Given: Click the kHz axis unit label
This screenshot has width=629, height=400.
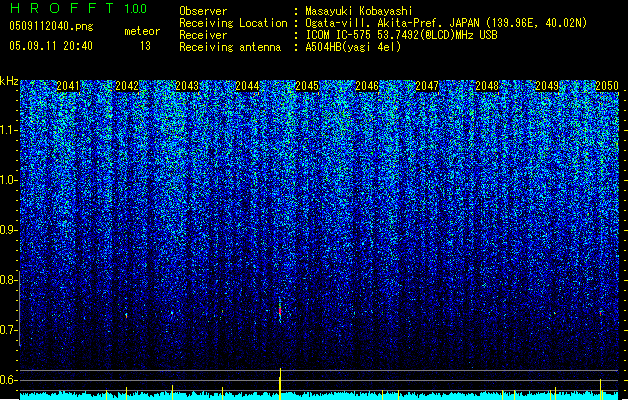Looking at the screenshot, I should coord(9,81).
